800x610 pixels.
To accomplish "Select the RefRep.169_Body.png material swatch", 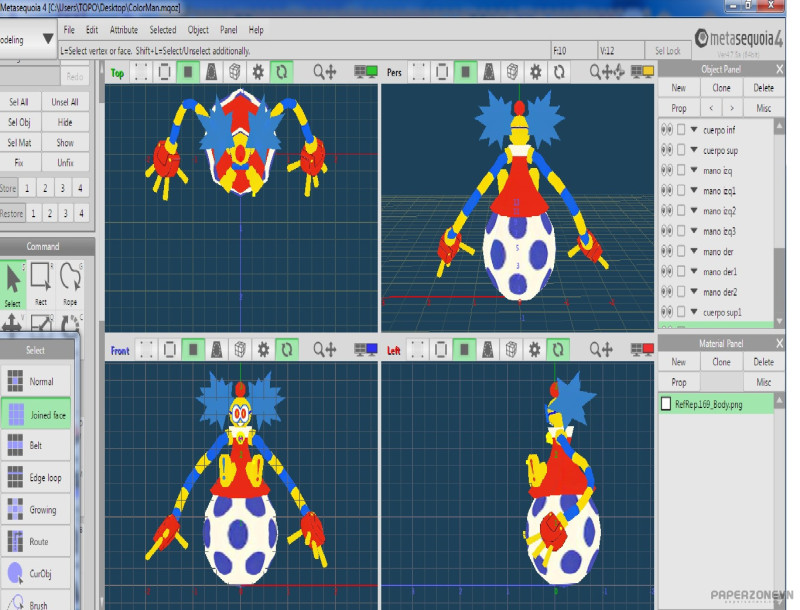I will tap(667, 404).
